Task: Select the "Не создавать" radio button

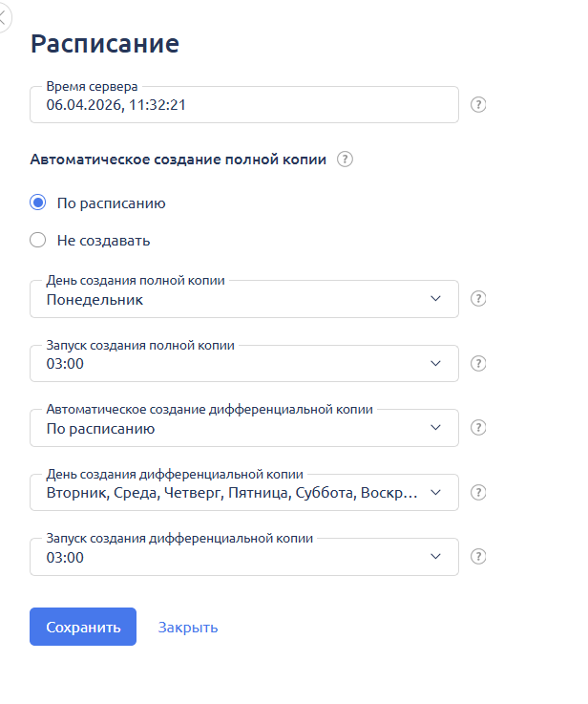Action: point(38,240)
